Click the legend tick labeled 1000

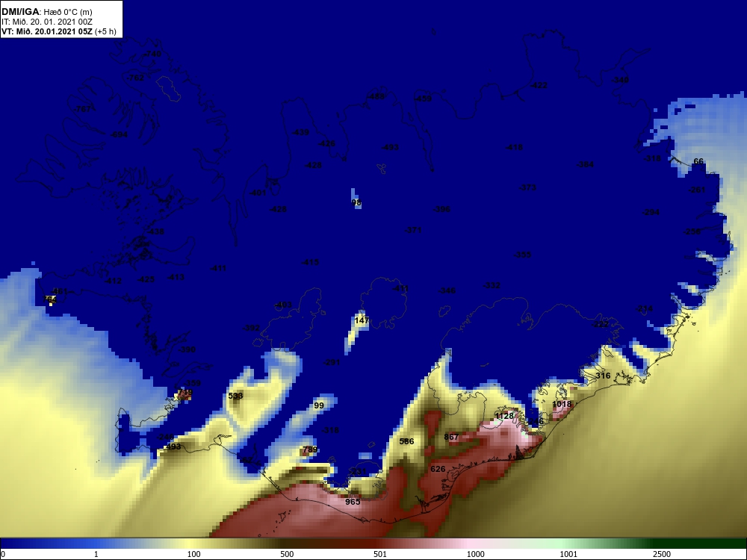click(475, 554)
